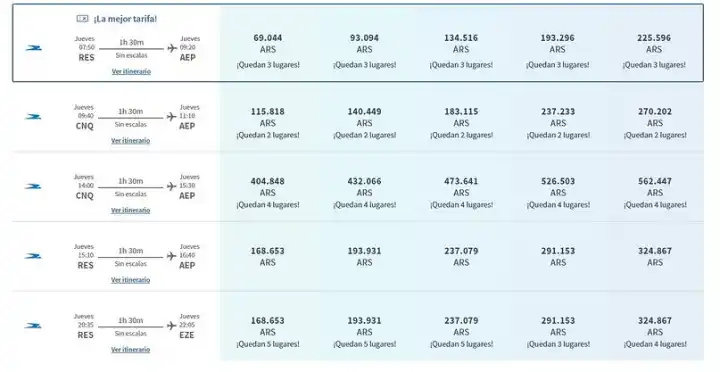The height and width of the screenshot is (372, 720).
Task: Click airline logo of 09:40 CNQ flight
Action: (x=33, y=117)
